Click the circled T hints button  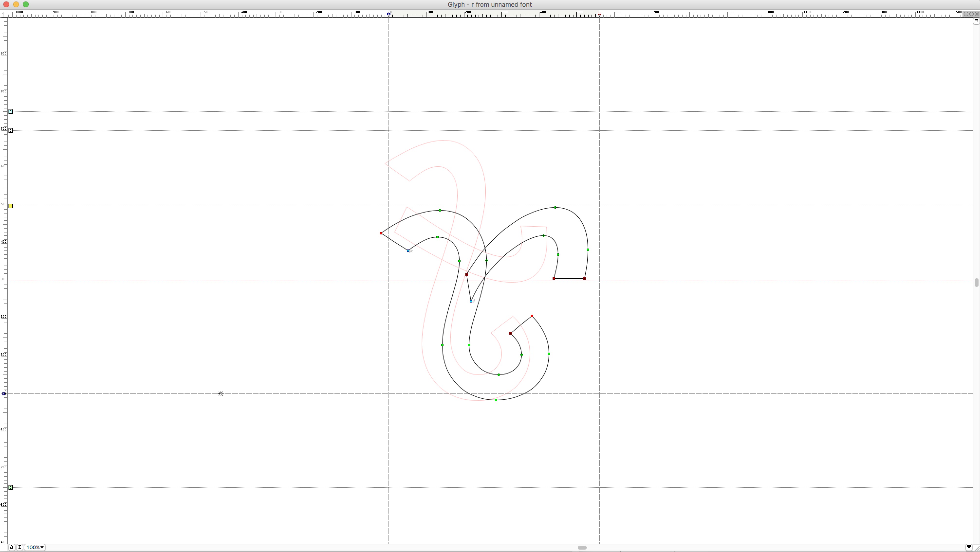pyautogui.click(x=966, y=14)
